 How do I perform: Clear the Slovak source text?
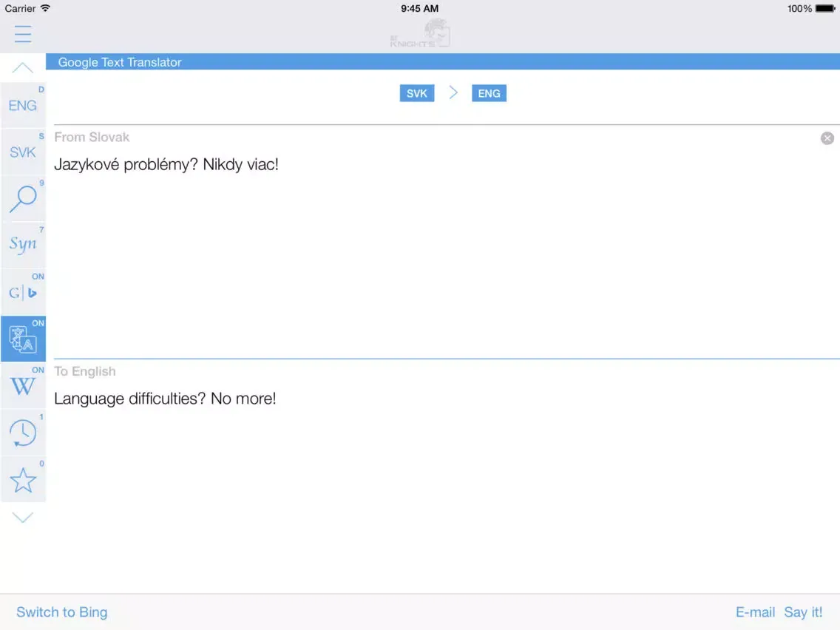tap(827, 138)
